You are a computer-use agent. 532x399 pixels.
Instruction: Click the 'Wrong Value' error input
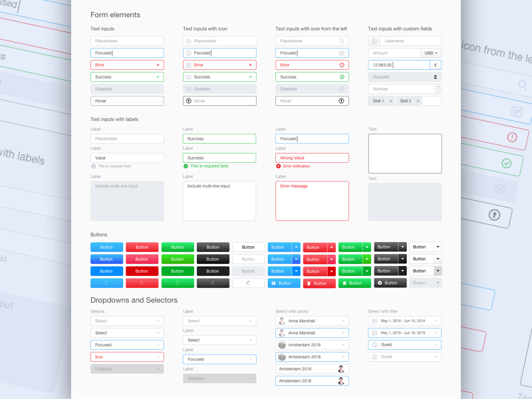tap(312, 158)
